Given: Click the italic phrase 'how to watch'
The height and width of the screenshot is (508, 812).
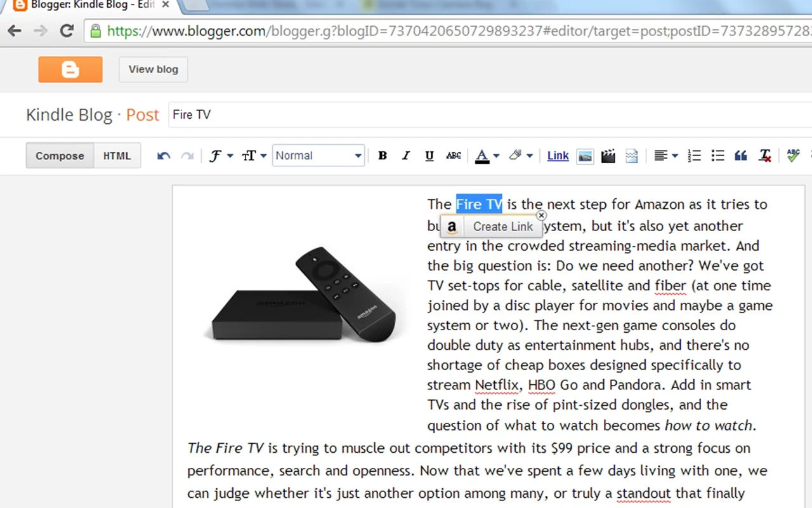Looking at the screenshot, I should click(x=708, y=425).
